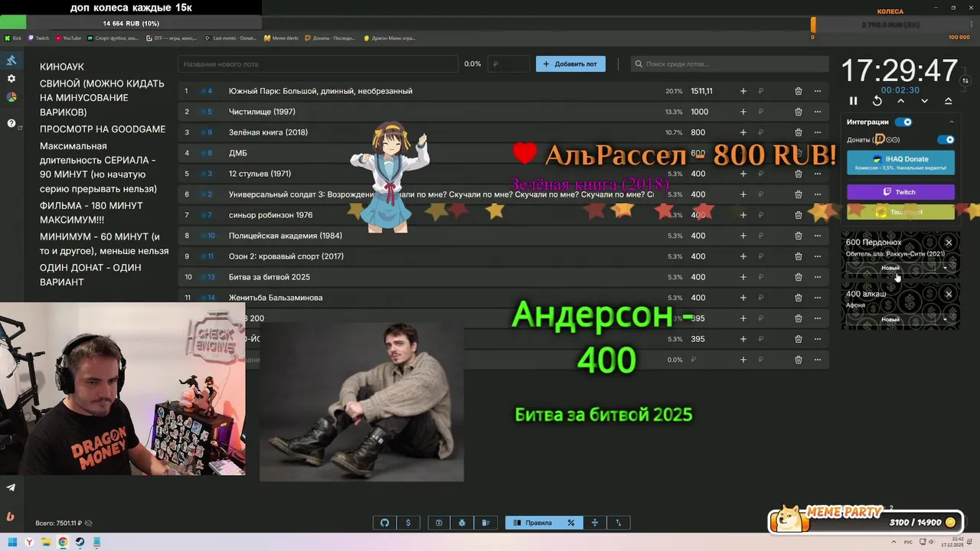
Task: Toggle hidden total eye icon near Всего
Action: coord(89,523)
